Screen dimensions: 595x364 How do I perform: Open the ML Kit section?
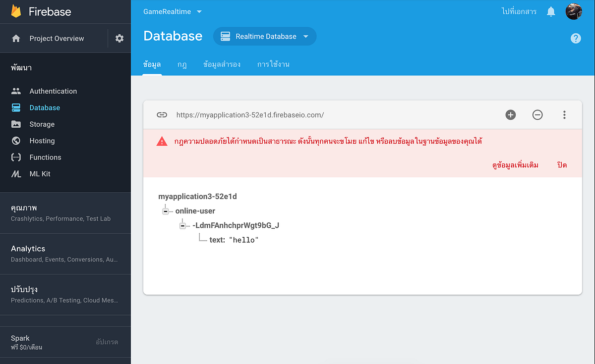pyautogui.click(x=39, y=173)
